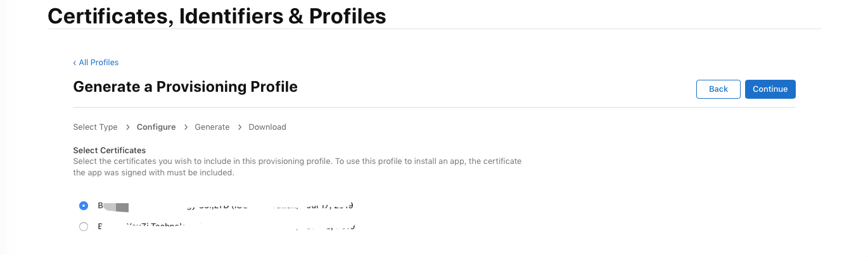This screenshot has height=257, width=868.
Task: Jump to the Download step
Action: point(267,127)
